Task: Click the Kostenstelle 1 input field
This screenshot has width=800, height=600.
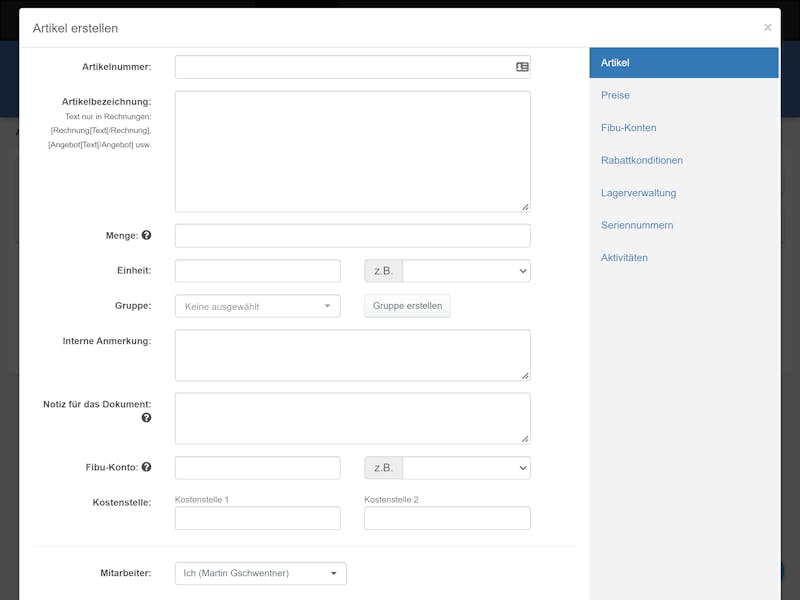Action: click(258, 518)
